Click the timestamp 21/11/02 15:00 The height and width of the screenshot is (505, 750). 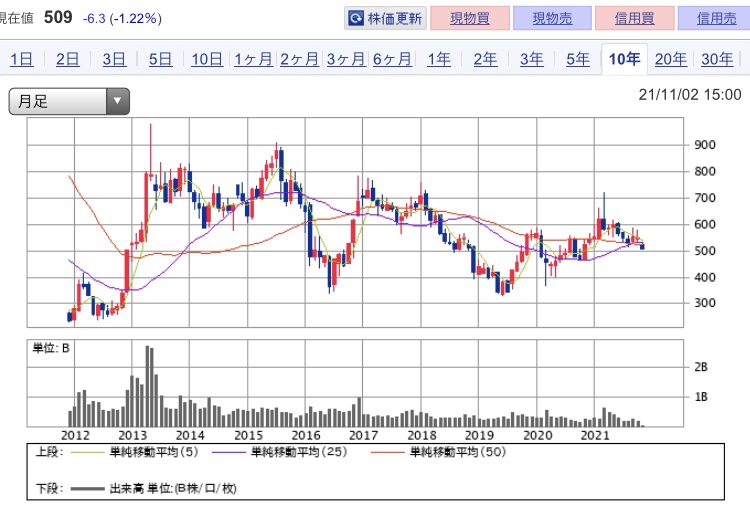click(x=690, y=95)
